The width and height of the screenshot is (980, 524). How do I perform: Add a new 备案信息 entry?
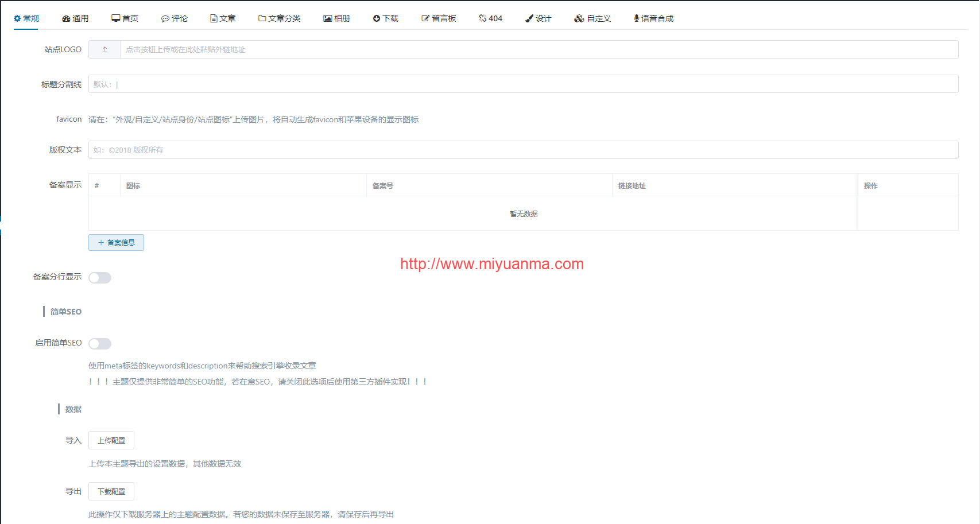116,243
